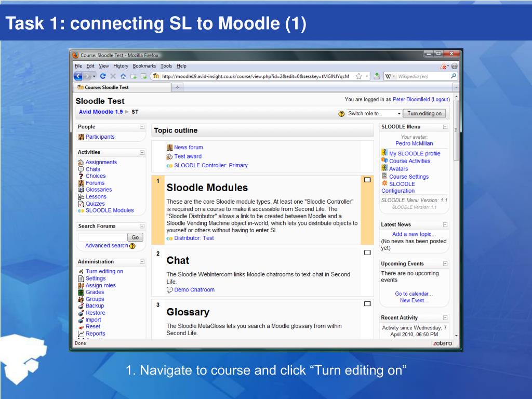The image size is (532, 399).
Task: Click the Lessons icon in Activities
Action: (81, 197)
